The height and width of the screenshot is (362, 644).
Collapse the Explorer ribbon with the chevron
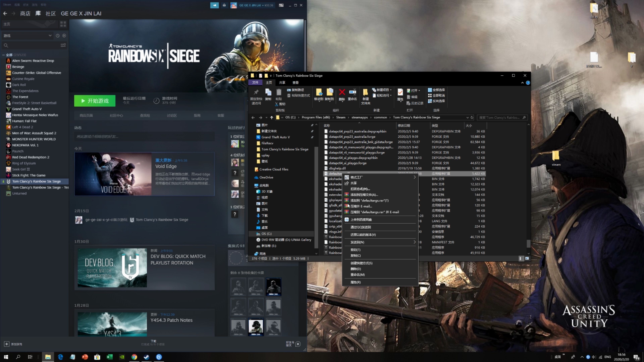point(522,83)
